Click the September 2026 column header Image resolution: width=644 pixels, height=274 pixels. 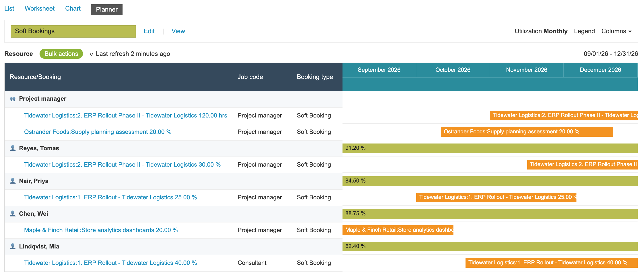379,70
